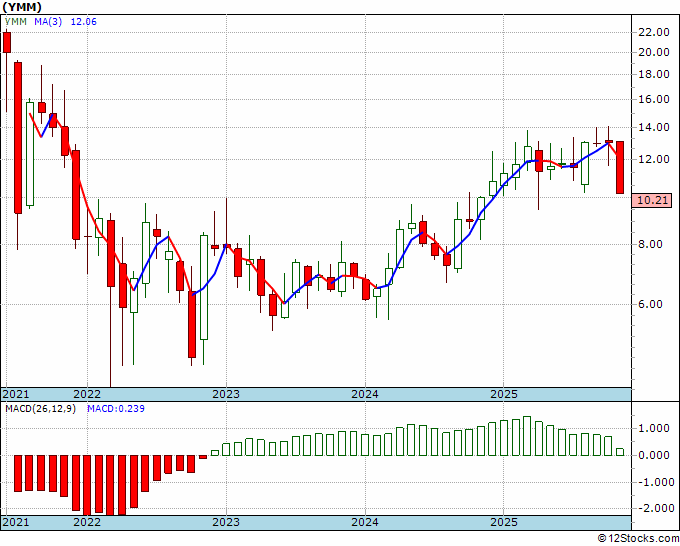Click the 6.00 price axis label
Screen dimensions: 680x546
[x=651, y=304]
